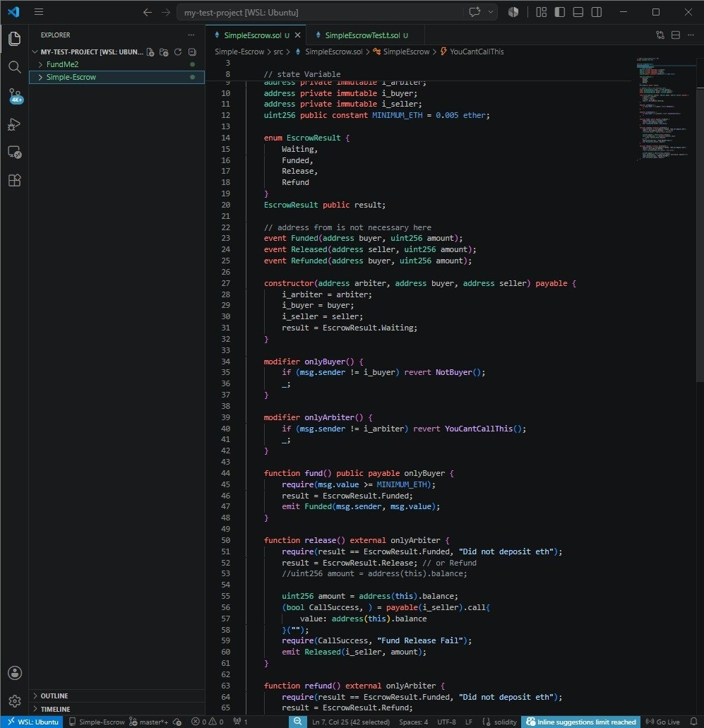
Task: Toggle Primary Side Bar visibility
Action: (x=560, y=12)
